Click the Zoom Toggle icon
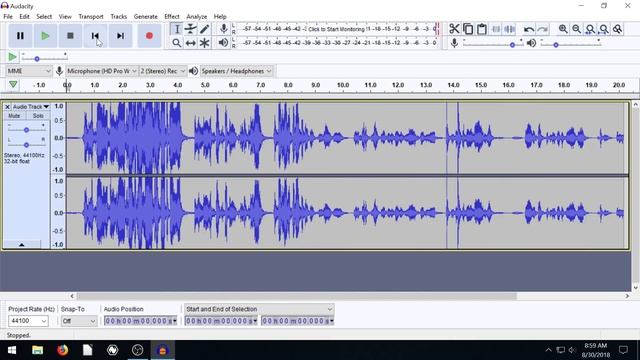The image size is (640, 360). (x=618, y=29)
